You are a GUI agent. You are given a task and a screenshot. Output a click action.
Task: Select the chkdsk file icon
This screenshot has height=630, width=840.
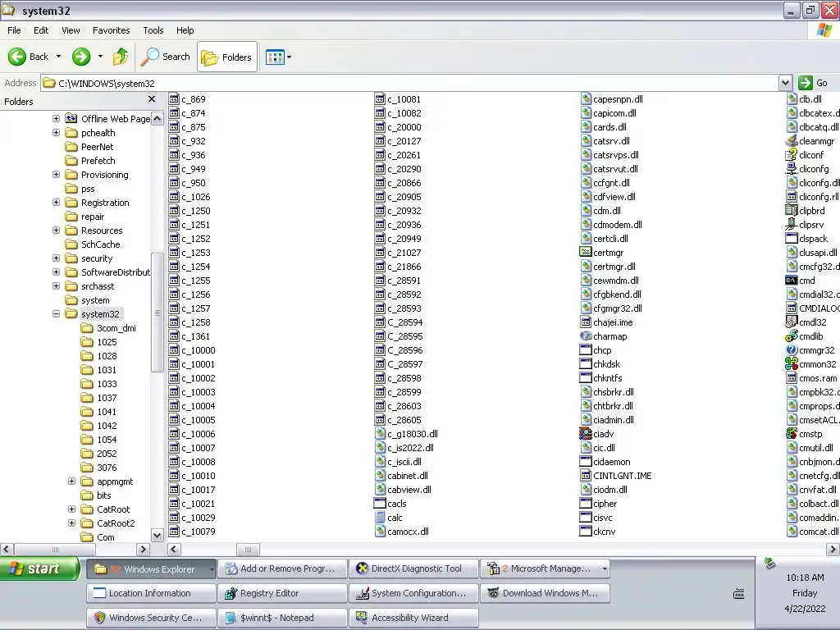[586, 363]
